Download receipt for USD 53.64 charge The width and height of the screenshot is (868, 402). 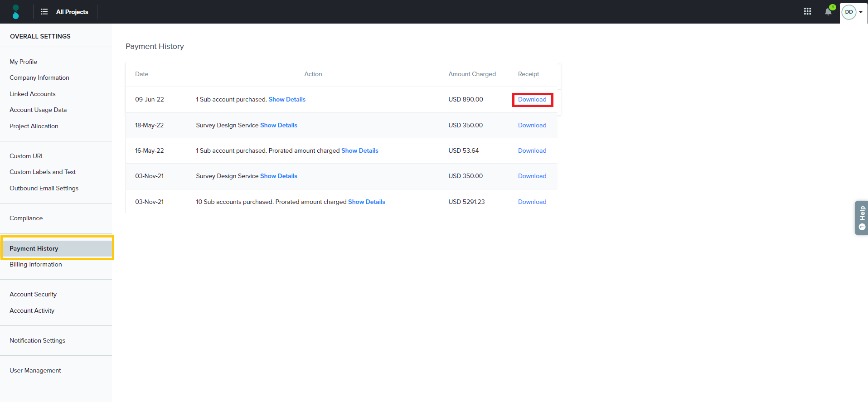pyautogui.click(x=532, y=150)
